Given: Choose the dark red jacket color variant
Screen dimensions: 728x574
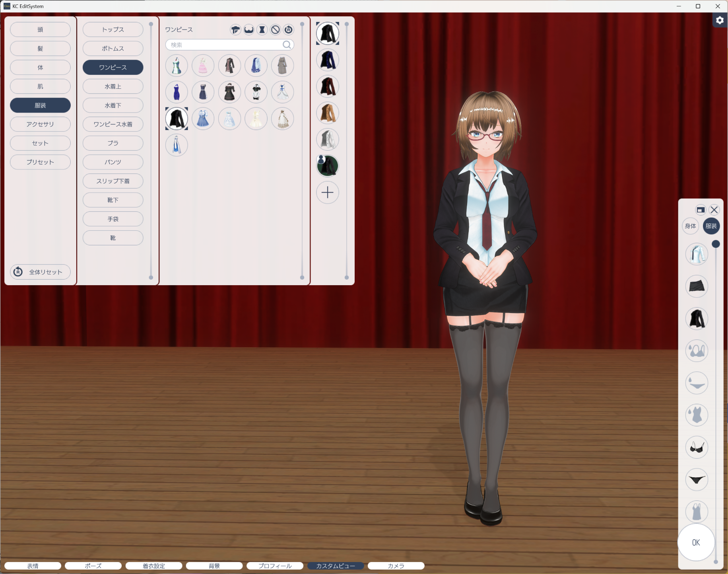Looking at the screenshot, I should (328, 87).
